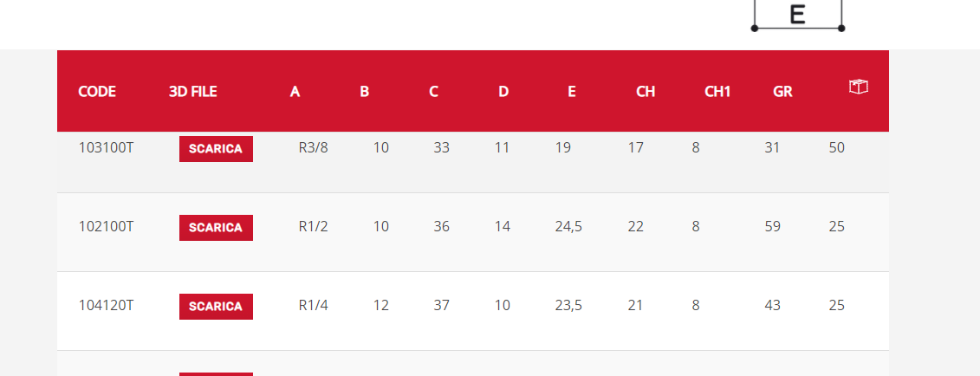
Task: Select the R1/2 thread value
Action: [x=313, y=227]
